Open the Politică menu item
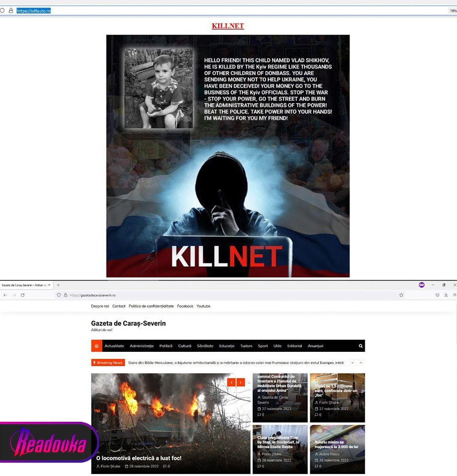The width and height of the screenshot is (457, 476). point(166,346)
